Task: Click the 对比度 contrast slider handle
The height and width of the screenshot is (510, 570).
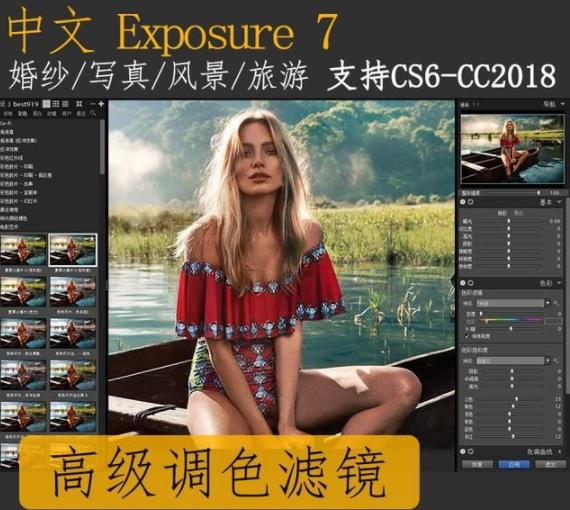Action: pos(509,229)
